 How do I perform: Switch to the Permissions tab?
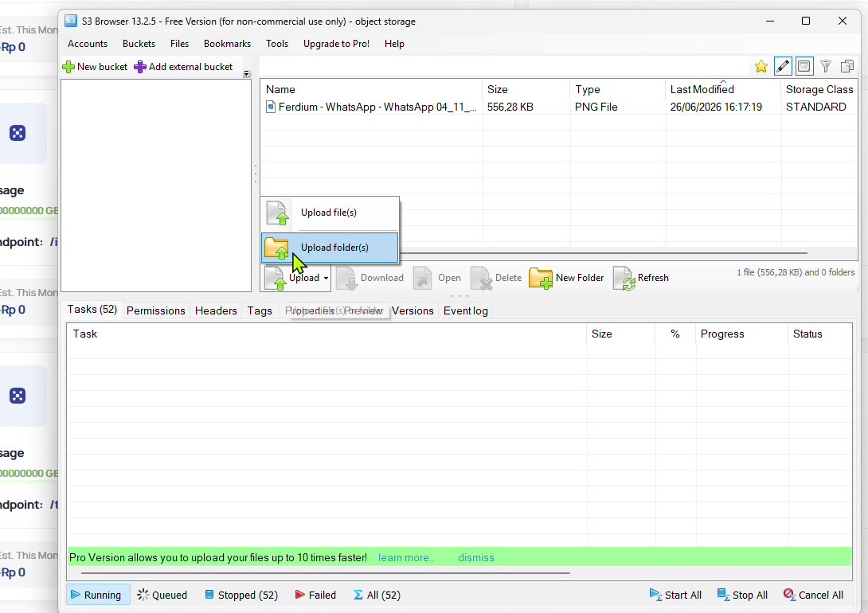[155, 311]
